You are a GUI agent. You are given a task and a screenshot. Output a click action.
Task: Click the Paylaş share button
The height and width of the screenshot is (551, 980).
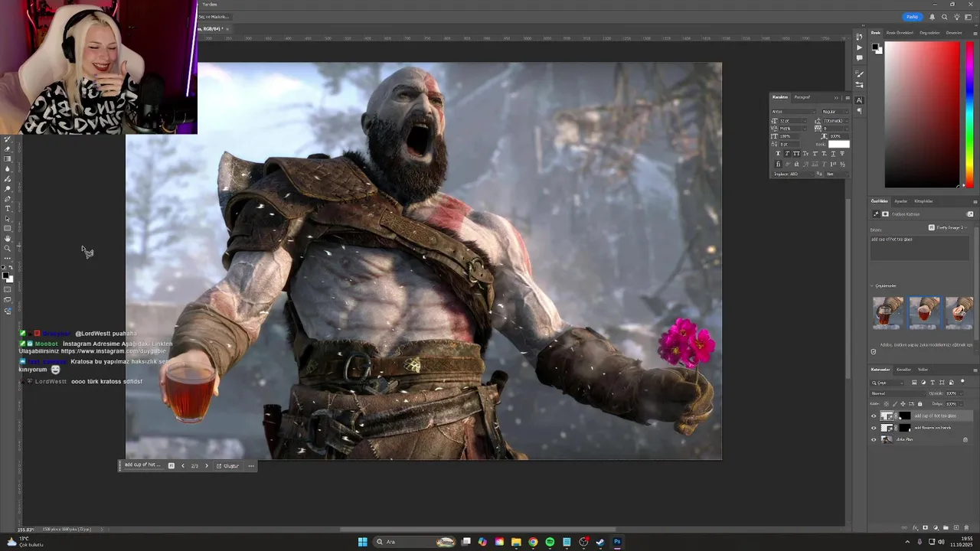click(x=912, y=17)
